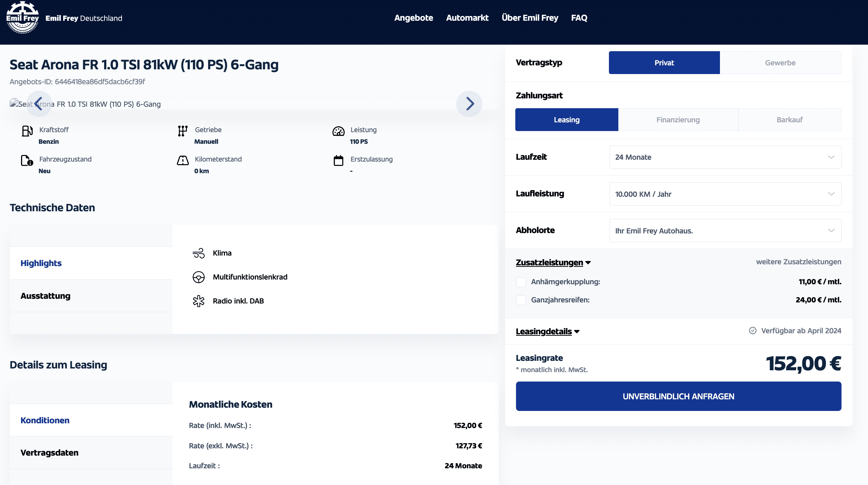The width and height of the screenshot is (868, 485).
Task: Click the Kraftstoff fuel pump icon
Action: (27, 131)
